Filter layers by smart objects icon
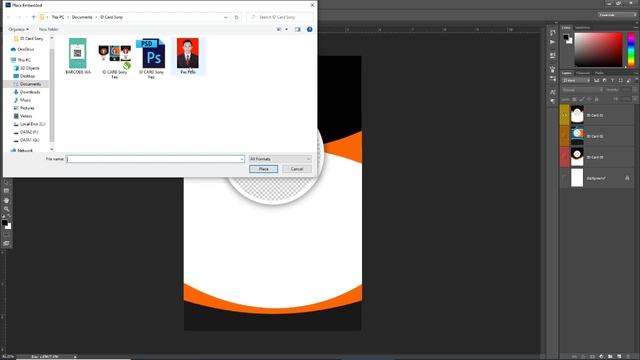Image resolution: width=640 pixels, height=360 pixels. 628,80
